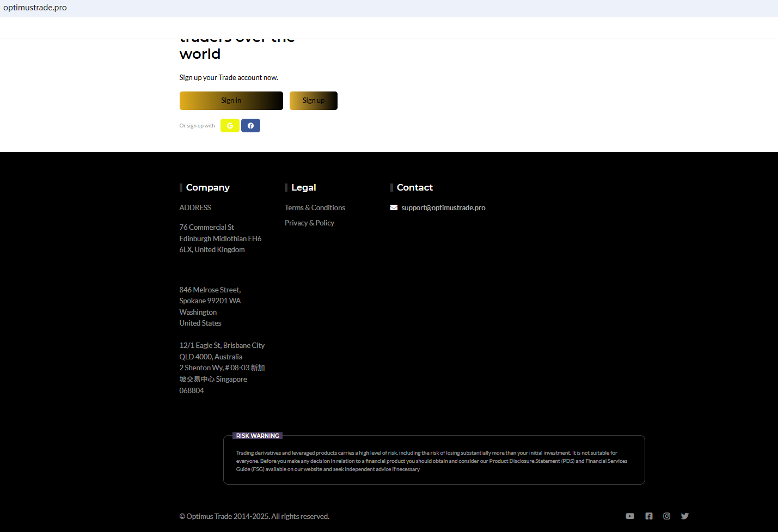This screenshot has height=532, width=778.
Task: Click the optimustrade.pro address bar text
Action: [35, 8]
